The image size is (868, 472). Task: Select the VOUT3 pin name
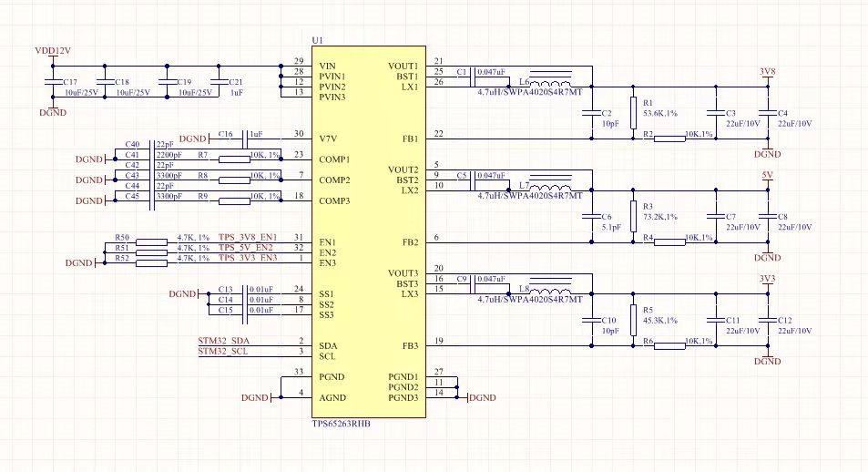coord(403,273)
